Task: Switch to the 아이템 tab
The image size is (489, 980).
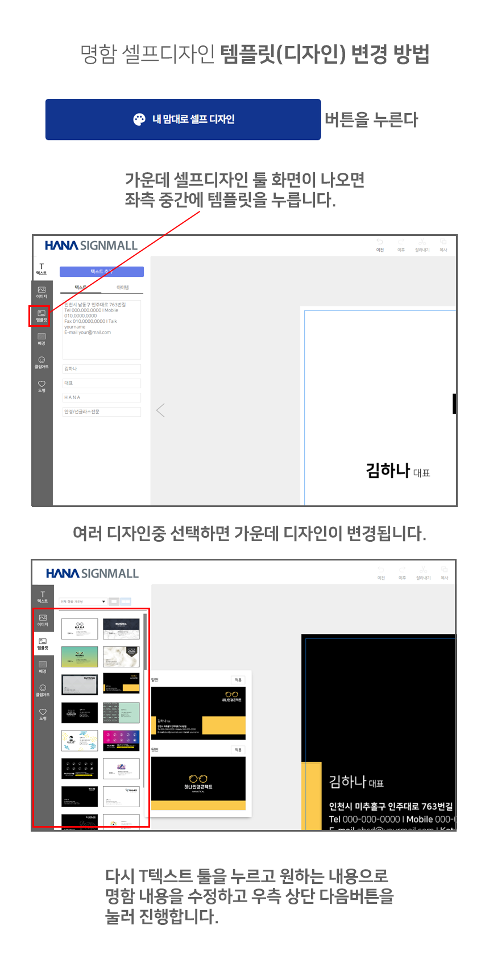Action: pos(123,288)
